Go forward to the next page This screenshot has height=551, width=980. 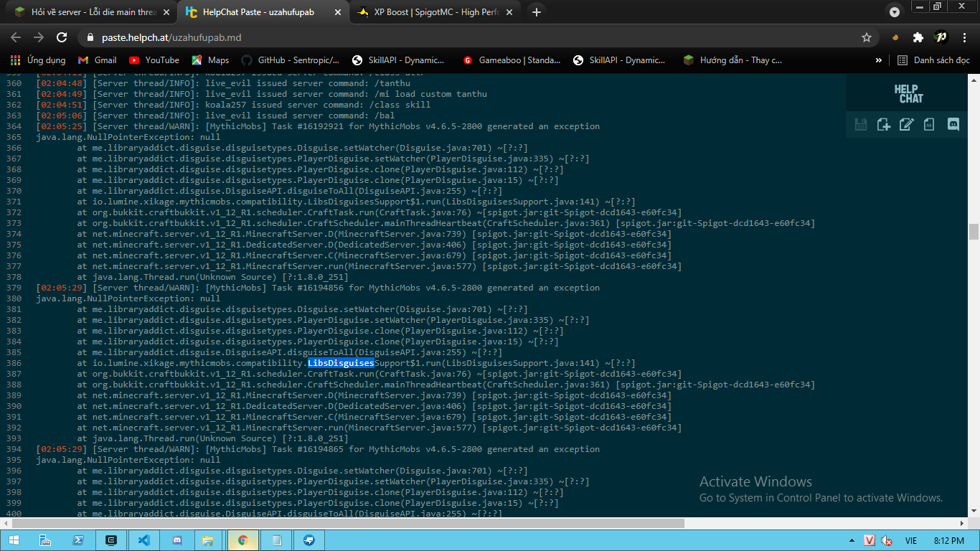39,37
